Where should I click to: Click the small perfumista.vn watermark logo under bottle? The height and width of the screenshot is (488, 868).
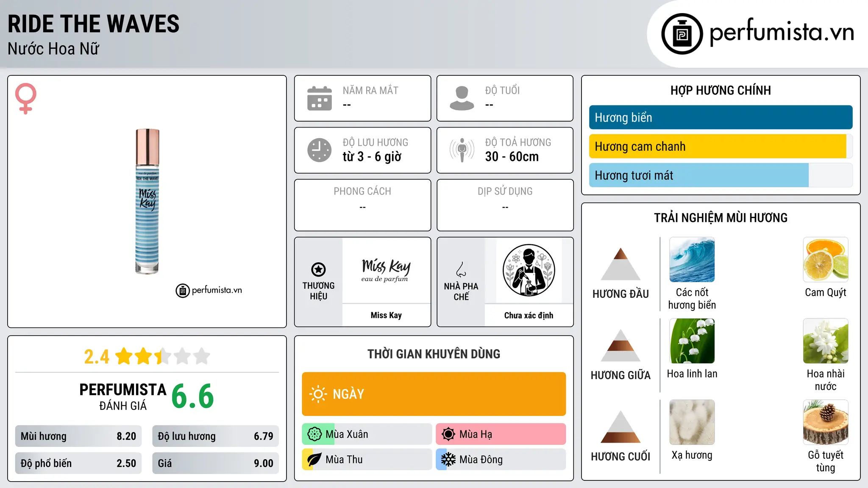pyautogui.click(x=209, y=291)
